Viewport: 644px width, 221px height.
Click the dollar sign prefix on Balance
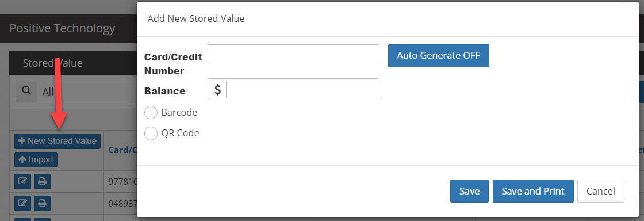217,89
